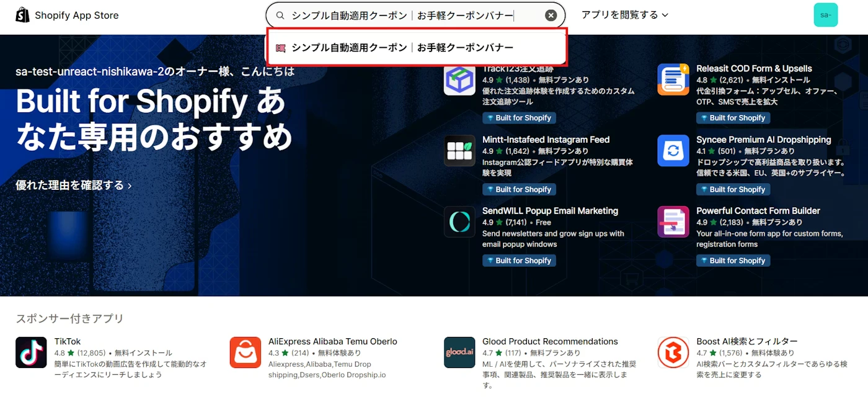Click Built for Shopify badge under Track123

519,118
